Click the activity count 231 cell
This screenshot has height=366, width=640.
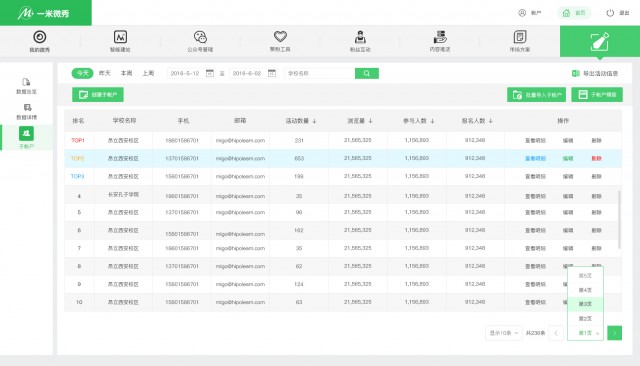[x=299, y=140]
